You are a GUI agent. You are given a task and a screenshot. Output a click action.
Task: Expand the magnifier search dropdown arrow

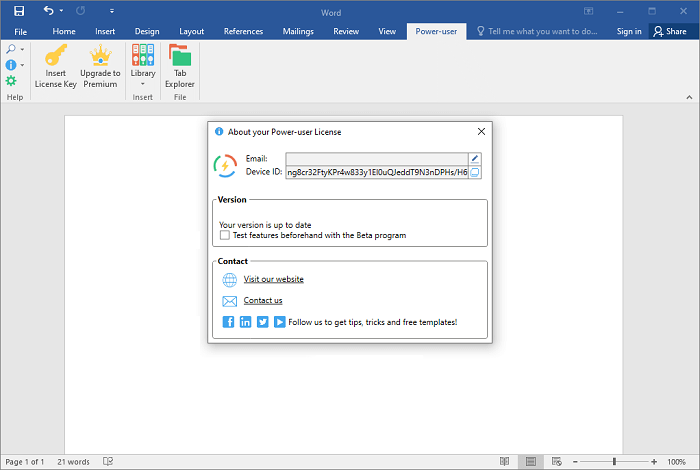coord(22,49)
